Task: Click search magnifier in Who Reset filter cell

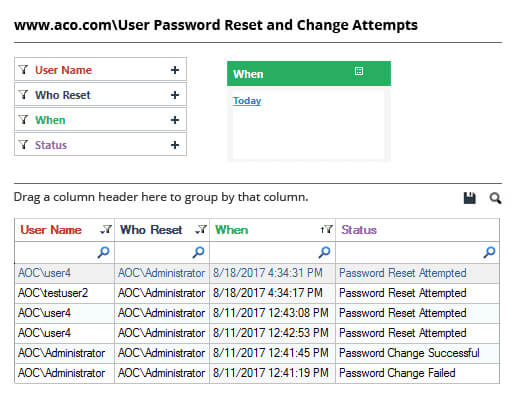Action: point(198,252)
